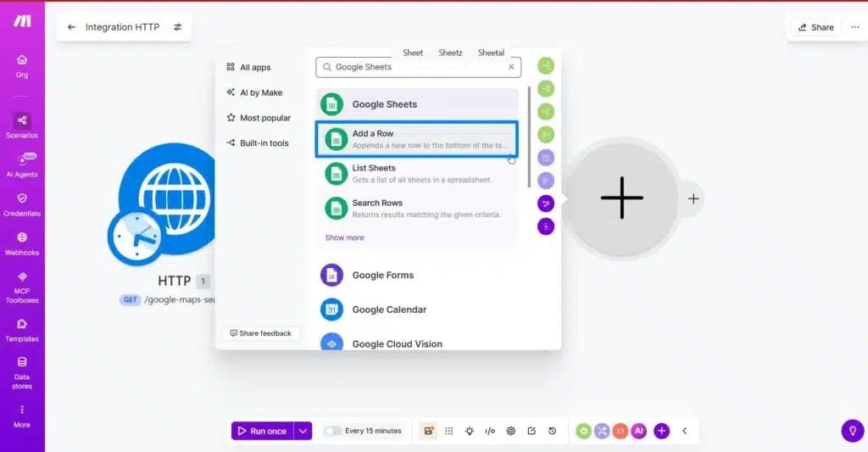Select the All apps category

(248, 67)
